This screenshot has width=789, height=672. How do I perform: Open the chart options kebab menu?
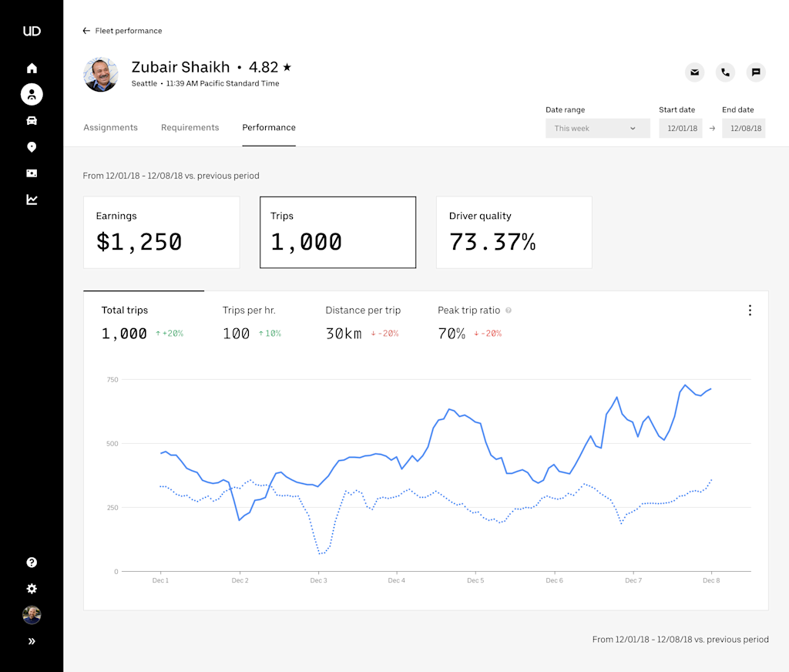(x=750, y=310)
